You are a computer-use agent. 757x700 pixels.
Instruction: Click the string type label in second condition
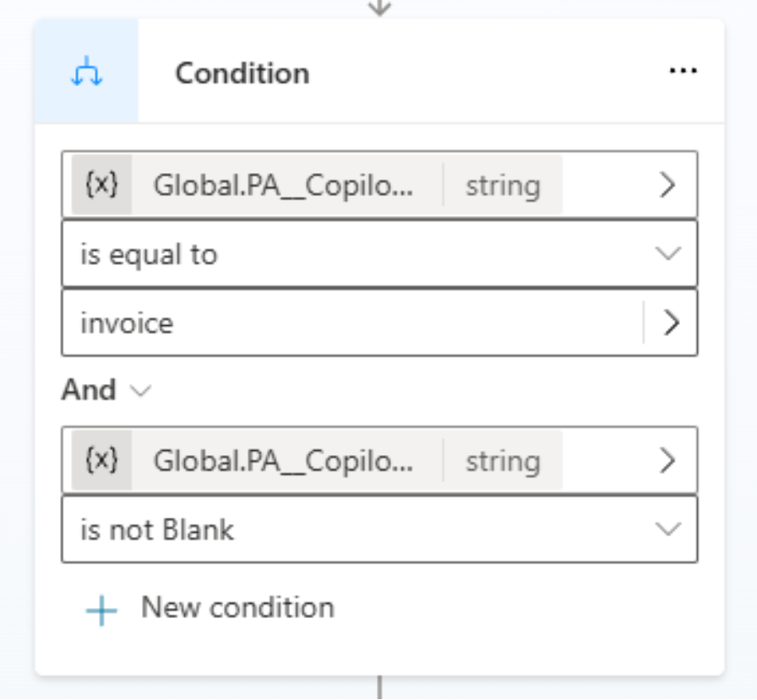coord(503,462)
